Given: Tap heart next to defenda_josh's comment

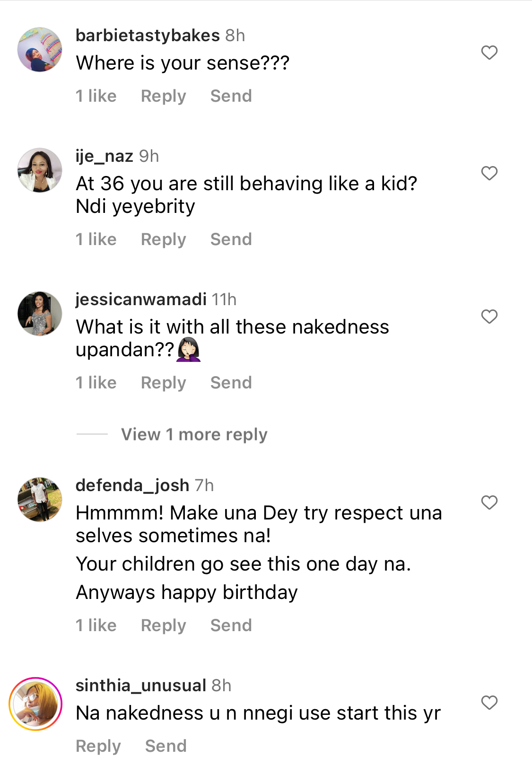Looking at the screenshot, I should point(489,502).
